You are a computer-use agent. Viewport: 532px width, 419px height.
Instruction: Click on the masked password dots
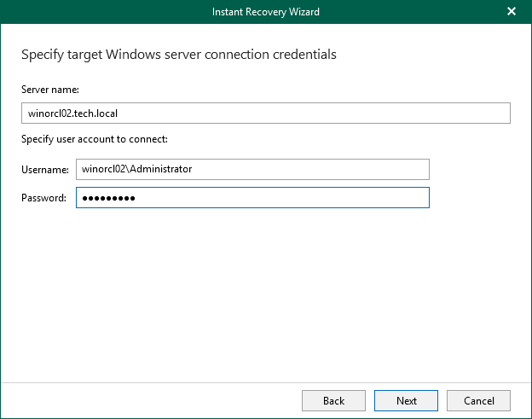click(x=108, y=199)
